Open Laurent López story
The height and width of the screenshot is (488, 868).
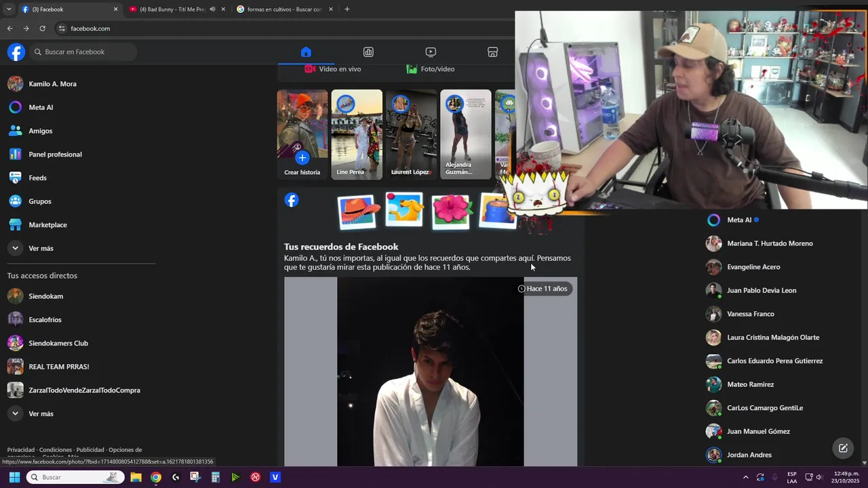[411, 134]
